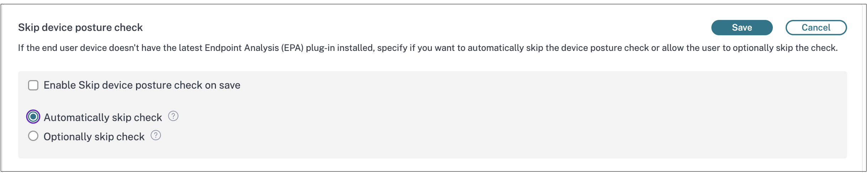The width and height of the screenshot is (868, 173).
Task: Keep automatic skipping of posture check selected
Action: pyautogui.click(x=33, y=117)
